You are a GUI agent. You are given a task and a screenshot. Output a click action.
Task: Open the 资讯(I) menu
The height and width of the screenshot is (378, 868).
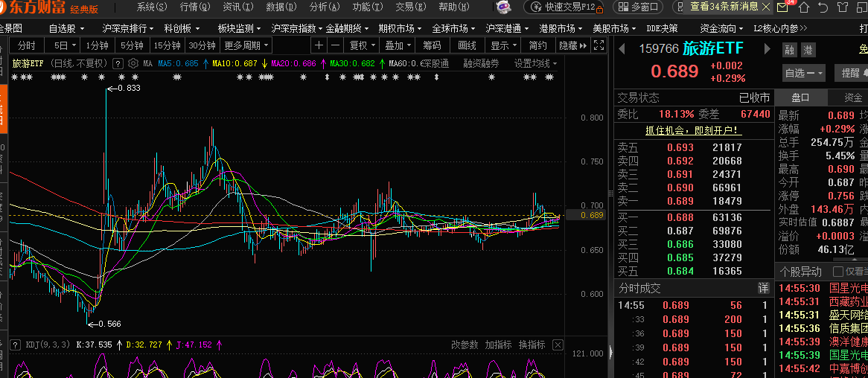[238, 7]
